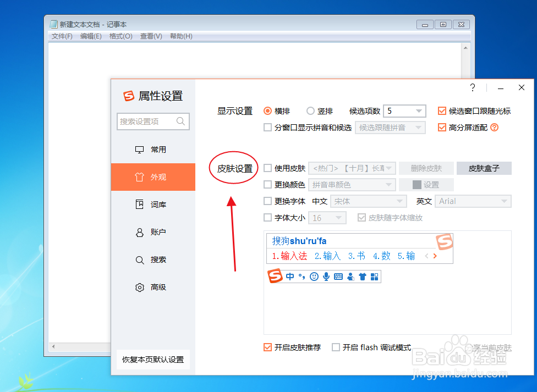Click the microphone voice input icon

(x=326, y=277)
